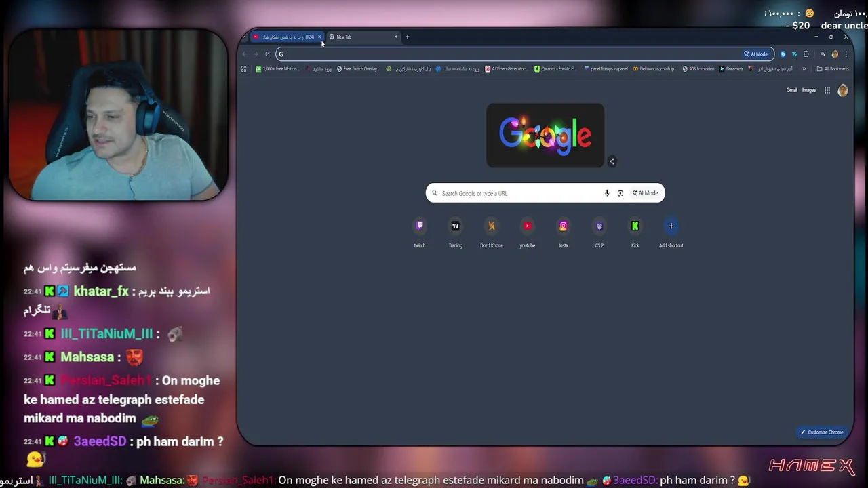This screenshot has height=488, width=868.
Task: Reload the current page
Action: tap(267, 54)
